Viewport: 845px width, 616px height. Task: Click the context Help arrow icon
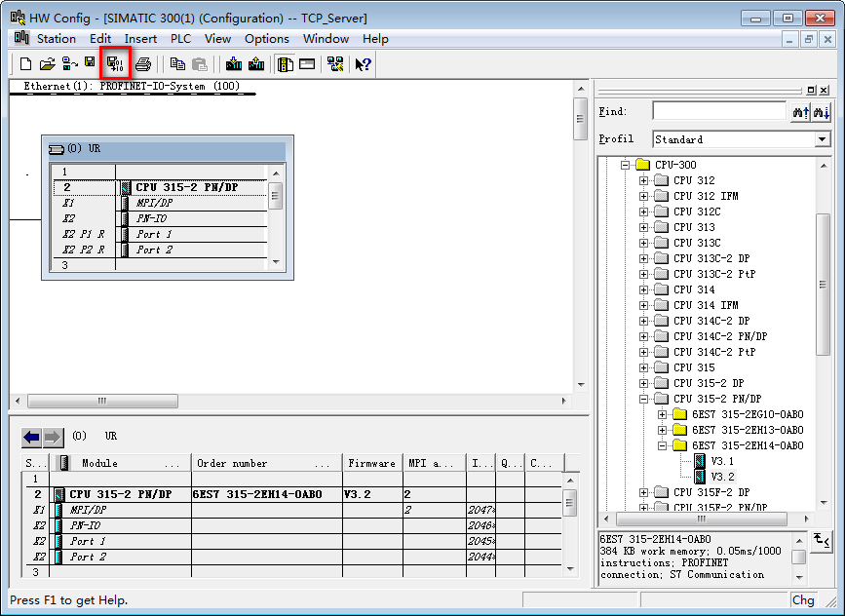tap(363, 64)
